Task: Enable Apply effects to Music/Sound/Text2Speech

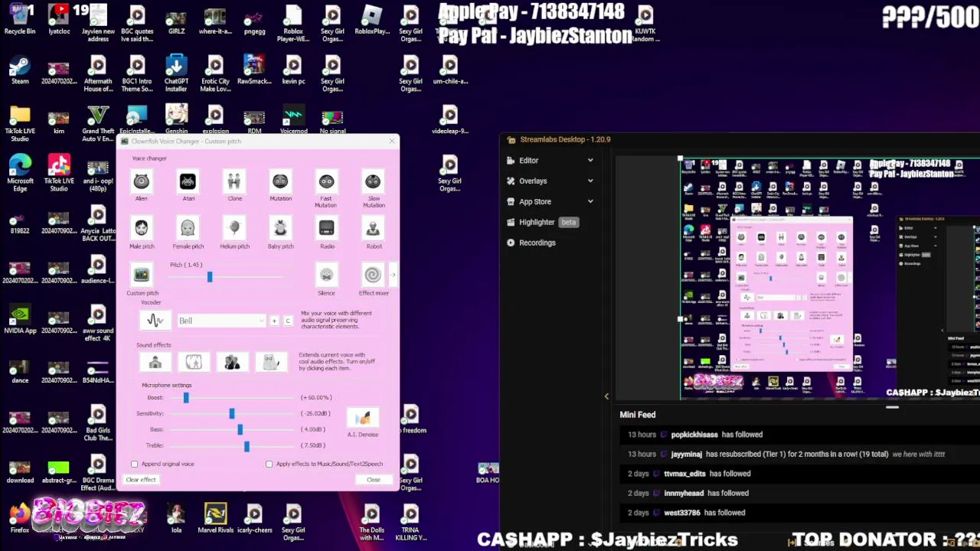Action: [269, 464]
